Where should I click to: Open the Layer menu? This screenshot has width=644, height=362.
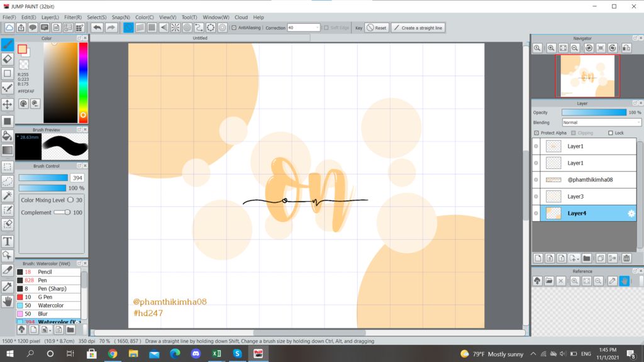pyautogui.click(x=50, y=17)
